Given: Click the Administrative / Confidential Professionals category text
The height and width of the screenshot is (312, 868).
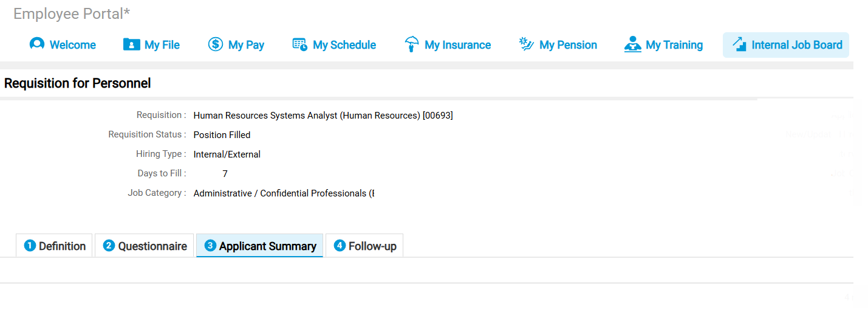Looking at the screenshot, I should point(283,193).
